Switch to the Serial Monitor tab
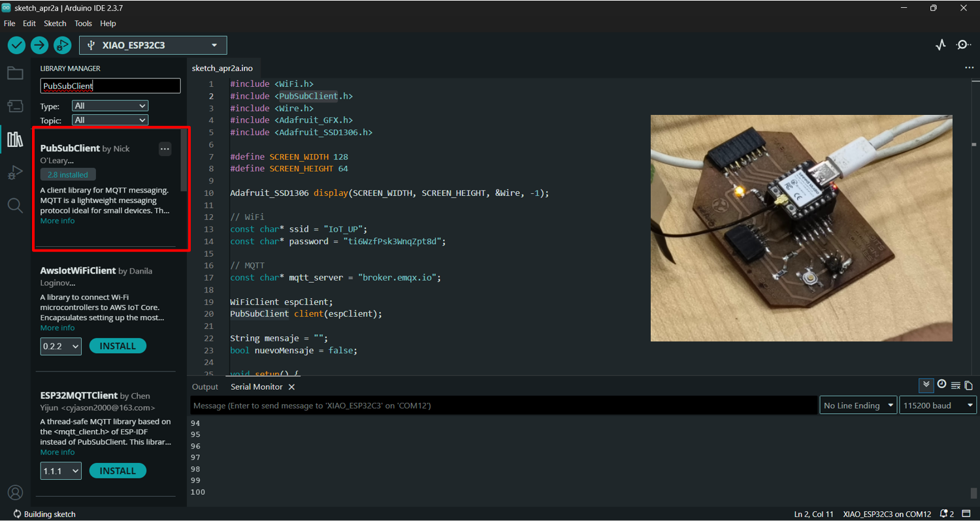 point(257,387)
